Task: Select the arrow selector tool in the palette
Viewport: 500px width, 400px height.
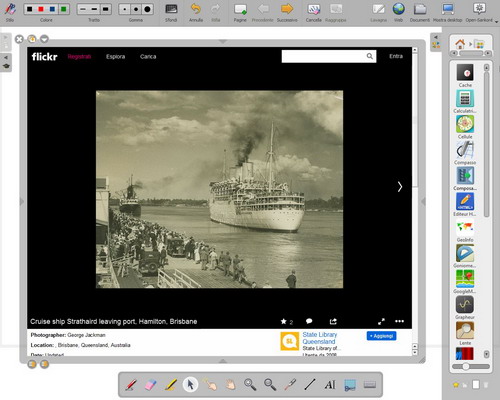Action: coord(190,385)
